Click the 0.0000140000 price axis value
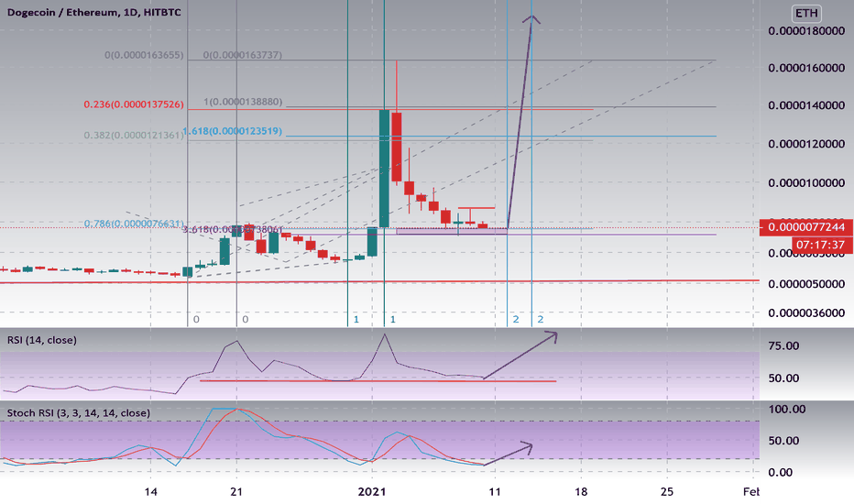 point(806,105)
